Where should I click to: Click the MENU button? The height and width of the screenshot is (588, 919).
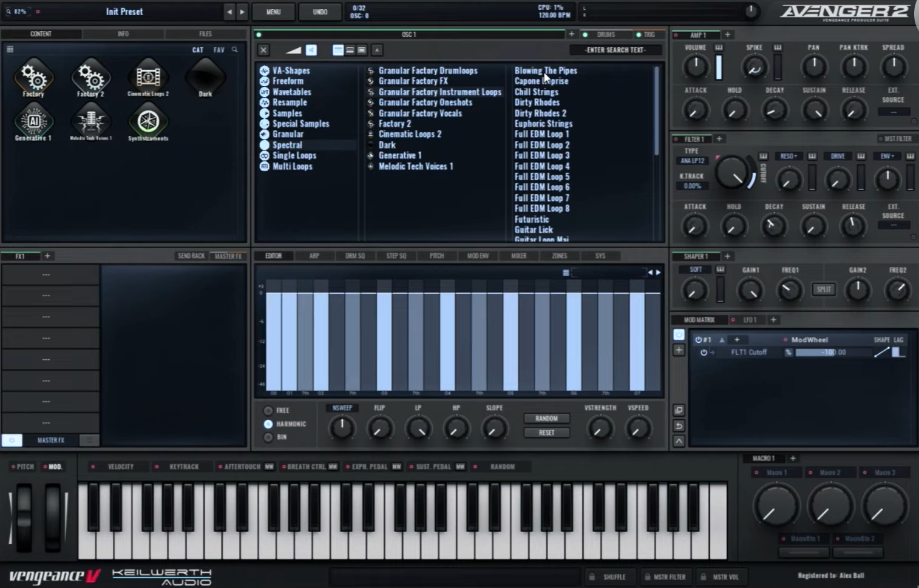pyautogui.click(x=273, y=12)
